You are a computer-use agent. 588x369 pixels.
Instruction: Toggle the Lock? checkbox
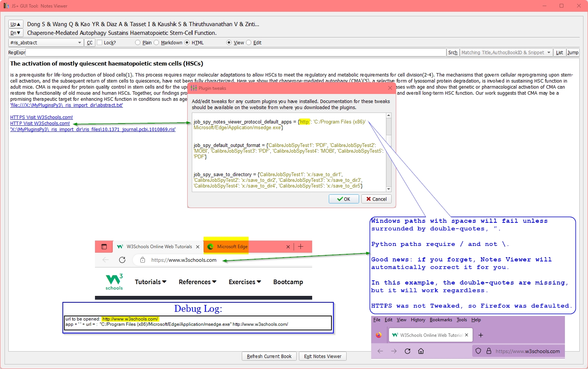tap(100, 42)
